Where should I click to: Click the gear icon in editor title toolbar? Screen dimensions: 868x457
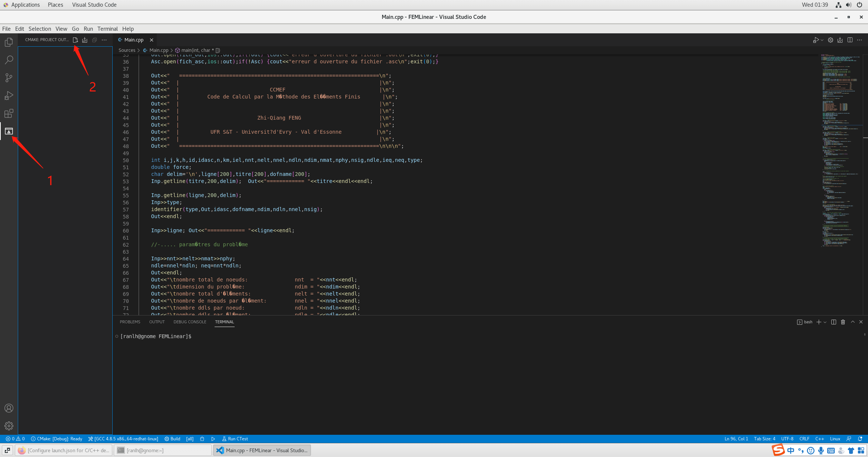point(831,40)
